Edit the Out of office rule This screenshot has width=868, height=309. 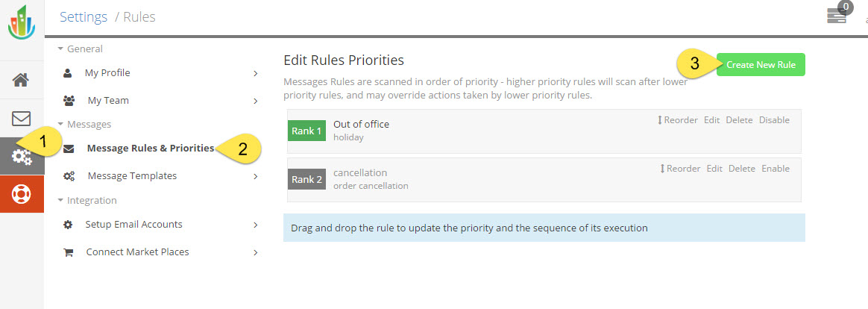pos(712,120)
